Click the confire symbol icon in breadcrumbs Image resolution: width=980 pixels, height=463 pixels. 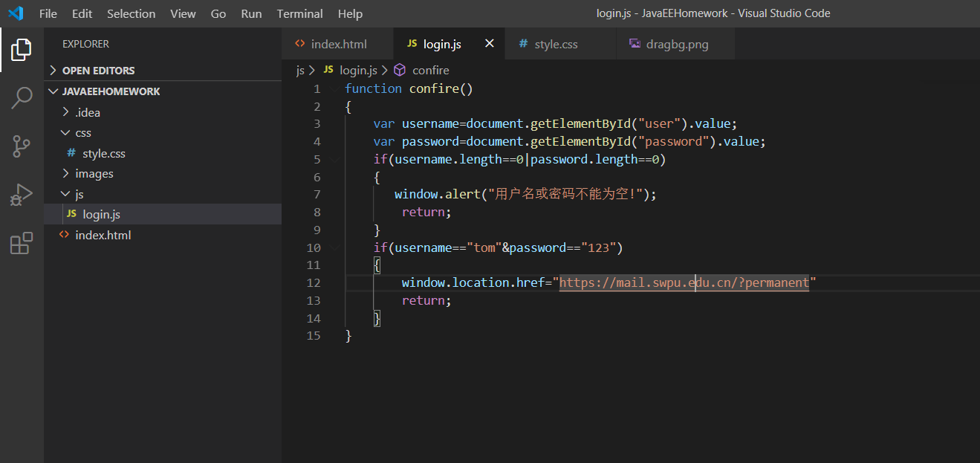point(400,70)
